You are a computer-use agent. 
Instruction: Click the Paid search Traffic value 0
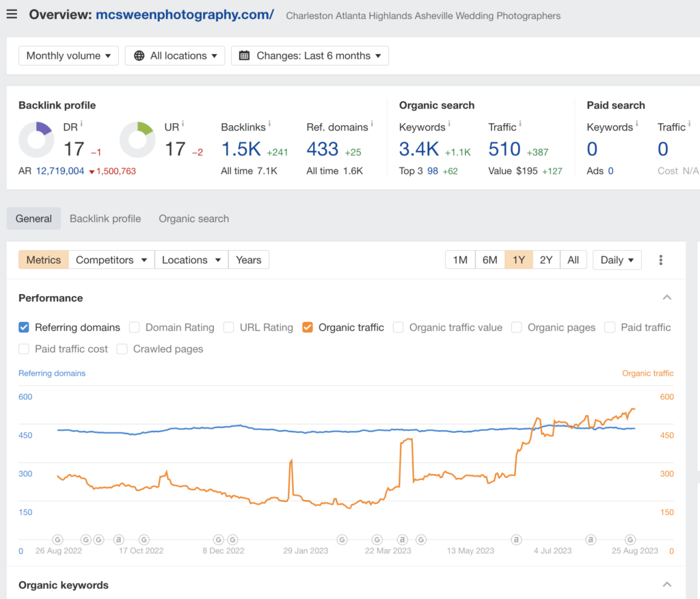tap(663, 149)
